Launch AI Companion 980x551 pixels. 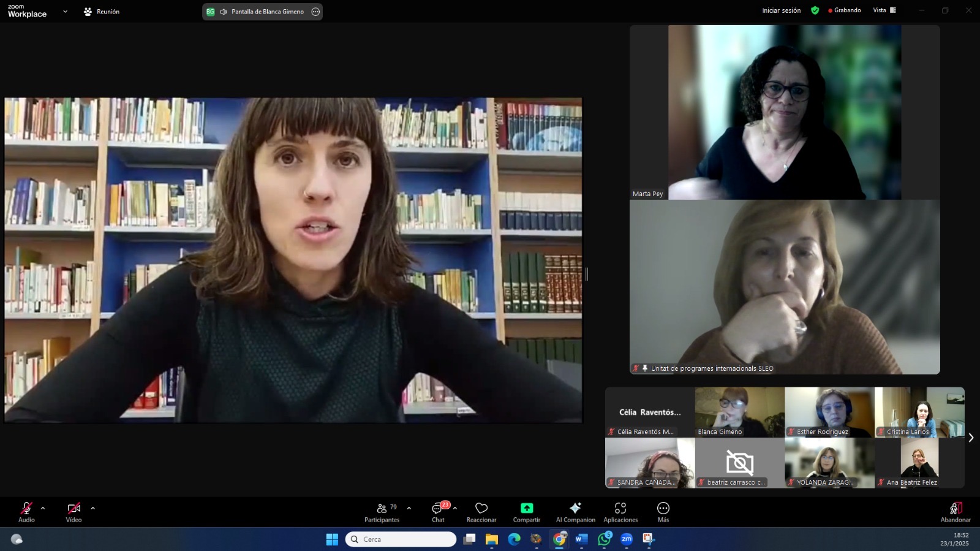coord(575,511)
